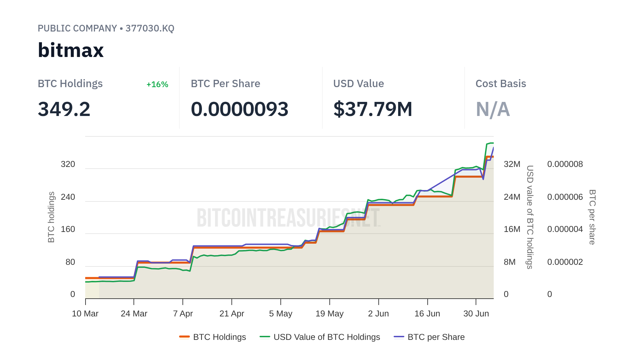Image resolution: width=644 pixels, height=362 pixels.
Task: Click the green USD Value legend swatch
Action: coord(265,337)
